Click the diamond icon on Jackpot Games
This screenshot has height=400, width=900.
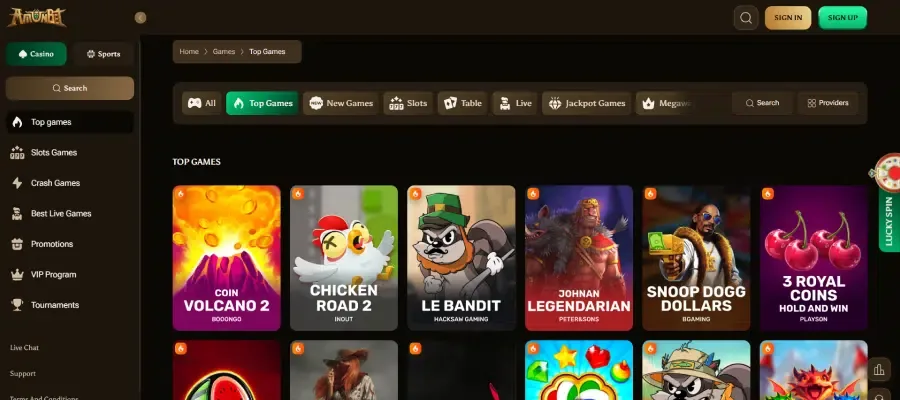click(x=555, y=103)
